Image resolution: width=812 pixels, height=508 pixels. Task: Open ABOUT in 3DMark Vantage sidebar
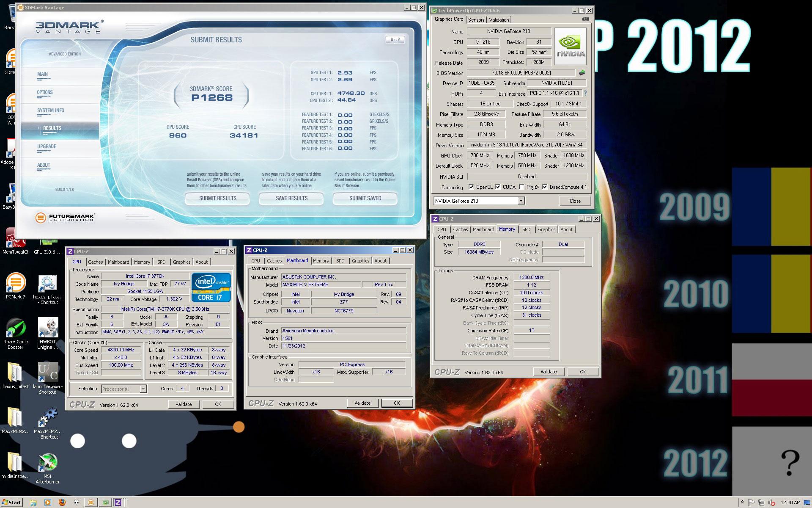click(44, 165)
